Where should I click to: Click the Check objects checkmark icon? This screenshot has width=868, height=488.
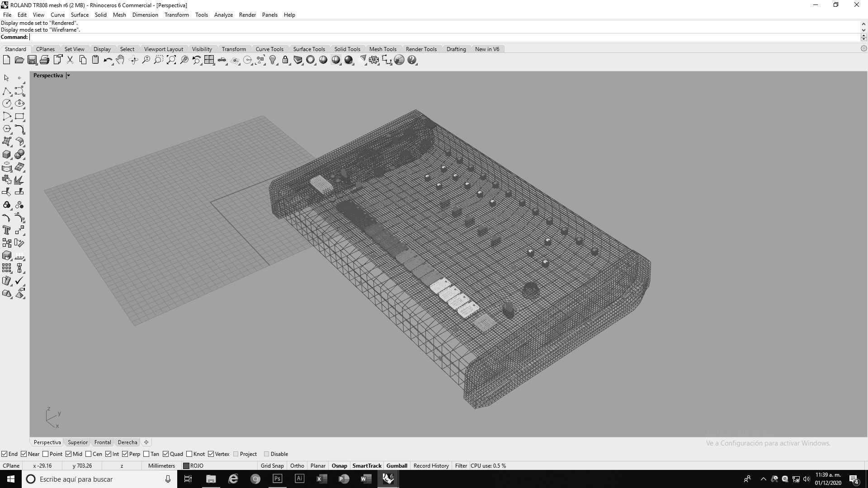19,281
